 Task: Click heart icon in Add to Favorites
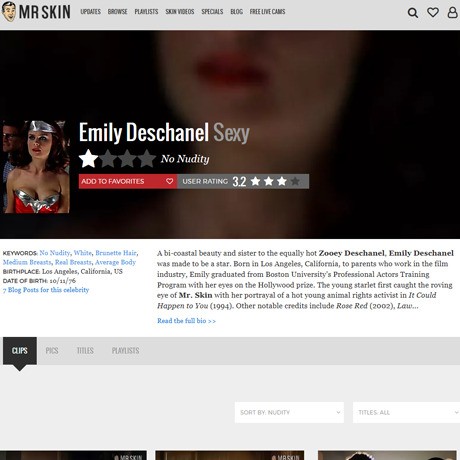[169, 181]
